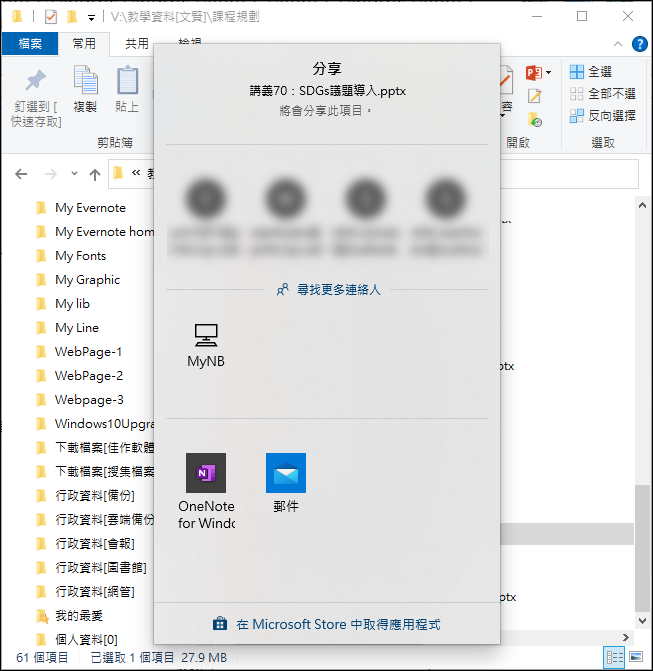Open Help with the question mark icon

pos(639,44)
